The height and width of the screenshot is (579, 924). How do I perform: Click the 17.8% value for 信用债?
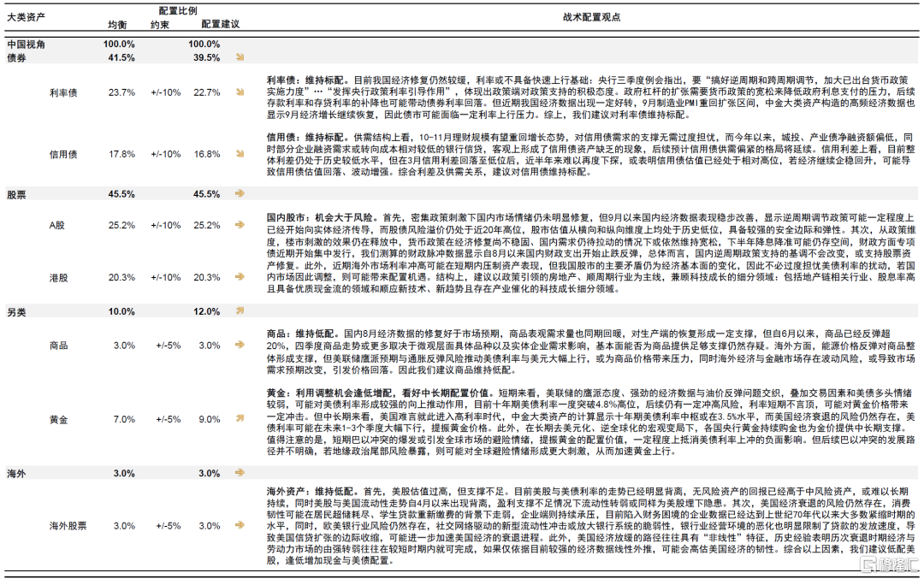121,154
